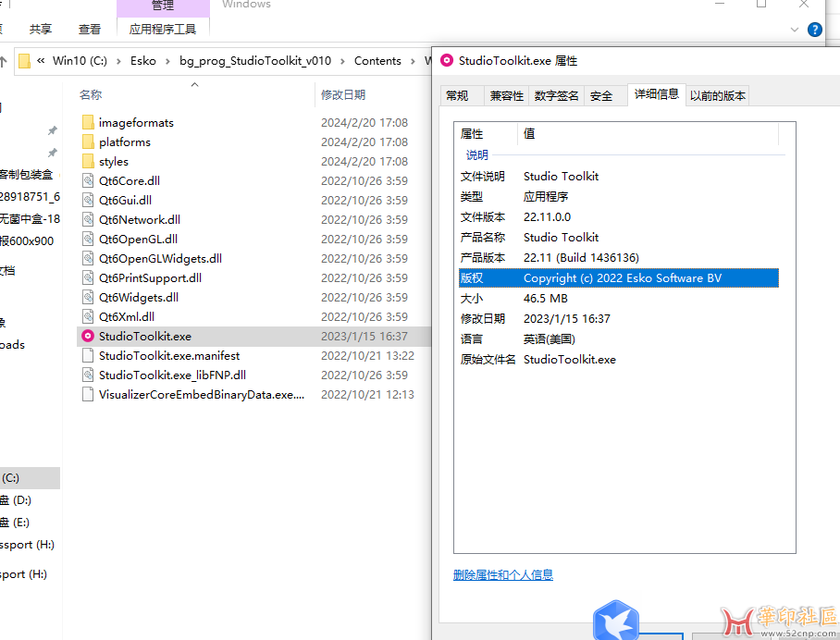Click Esko in address breadcrumb
This screenshot has height=640, width=840.
[143, 61]
